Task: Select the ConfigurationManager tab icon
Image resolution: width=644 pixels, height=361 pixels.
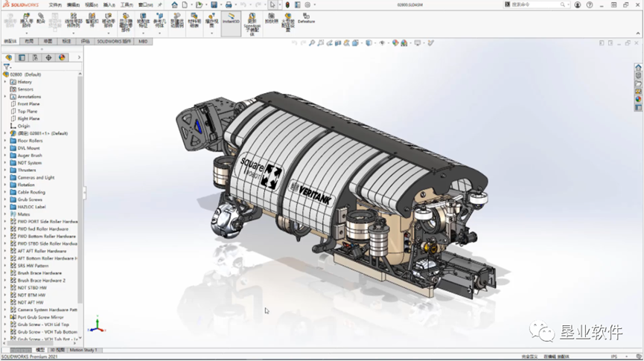Action: click(35, 57)
